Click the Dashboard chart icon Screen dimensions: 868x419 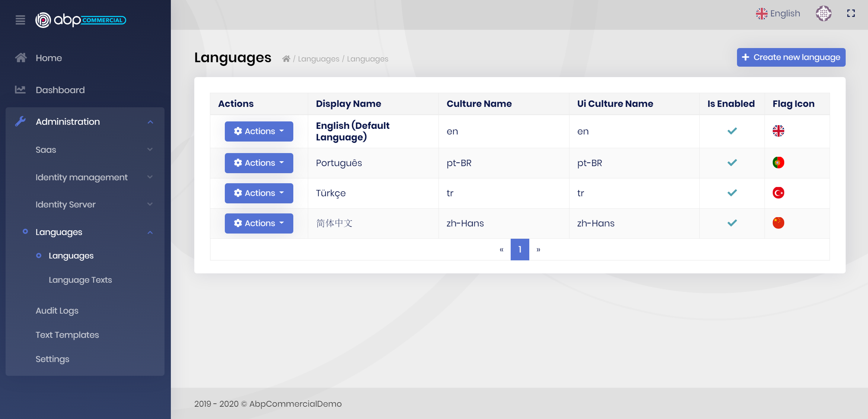click(x=21, y=89)
